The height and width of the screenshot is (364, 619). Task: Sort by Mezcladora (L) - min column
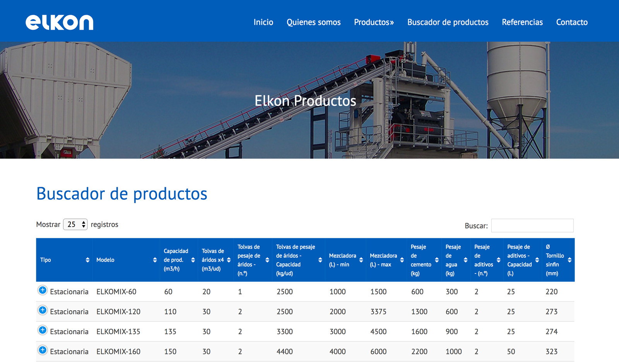tap(345, 260)
